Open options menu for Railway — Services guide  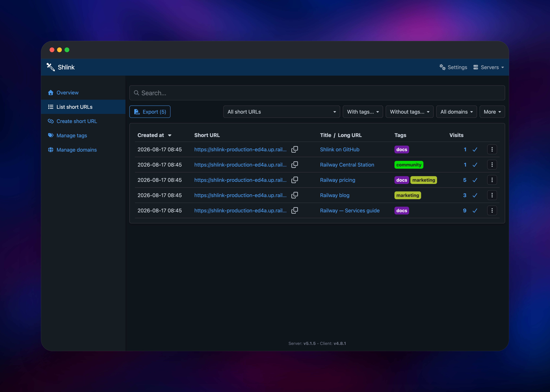(492, 210)
